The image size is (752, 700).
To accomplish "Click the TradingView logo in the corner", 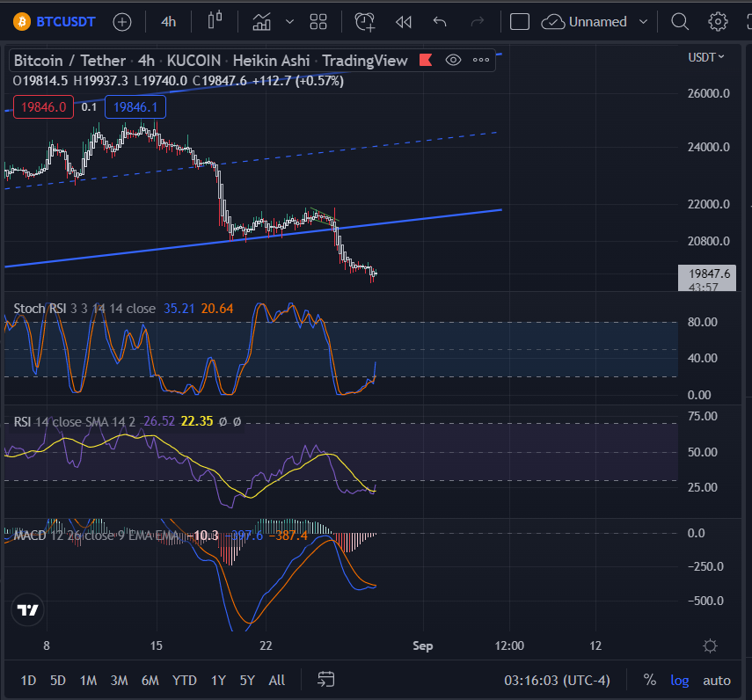I will pos(26,609).
